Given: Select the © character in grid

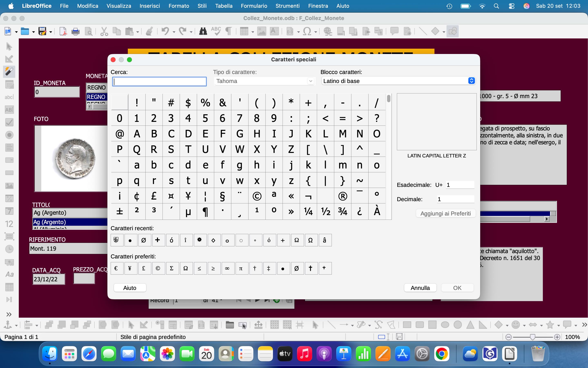Looking at the screenshot, I should point(257,196).
